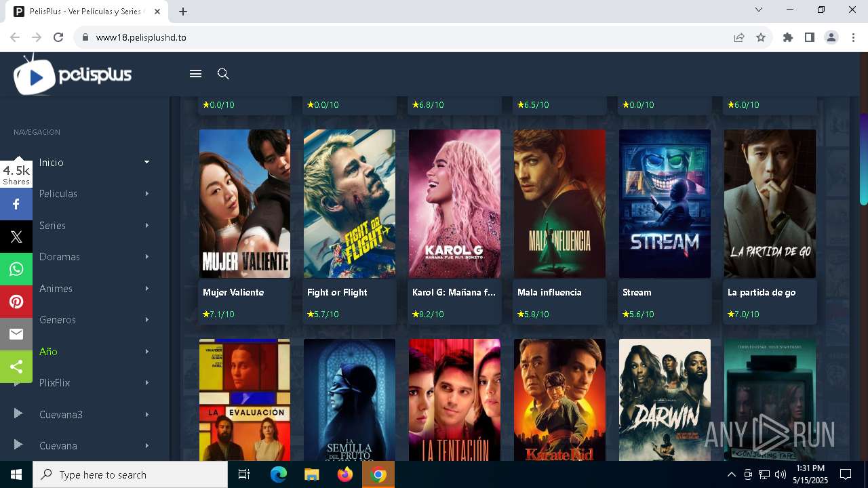The height and width of the screenshot is (488, 868).
Task: Click the share page icon in address bar
Action: pyautogui.click(x=739, y=37)
